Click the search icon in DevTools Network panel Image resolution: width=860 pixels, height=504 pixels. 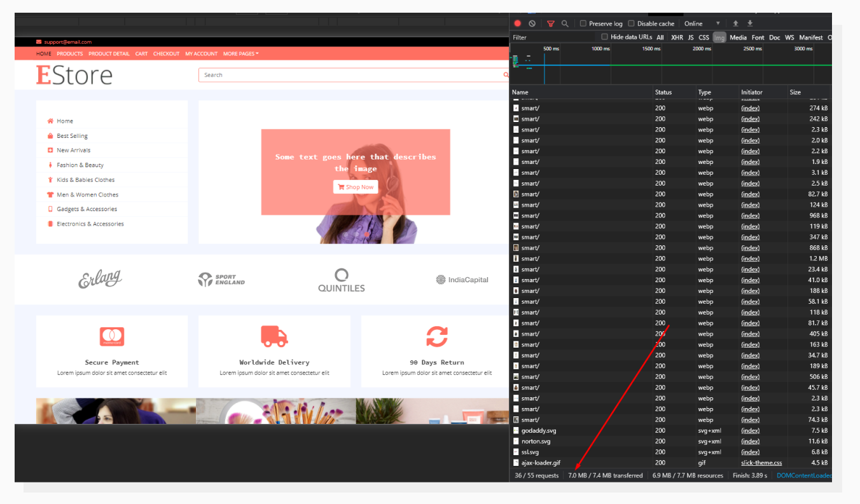[565, 23]
